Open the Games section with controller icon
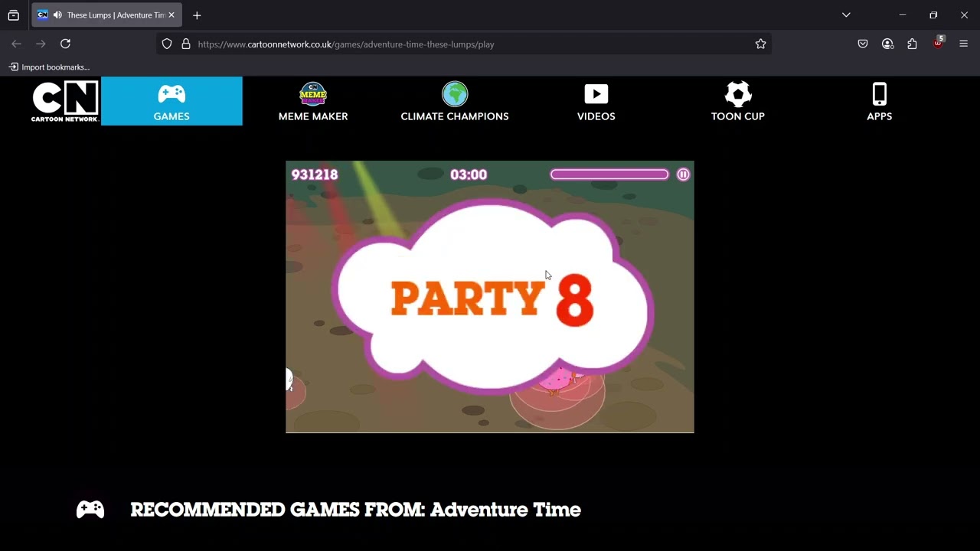 171,101
